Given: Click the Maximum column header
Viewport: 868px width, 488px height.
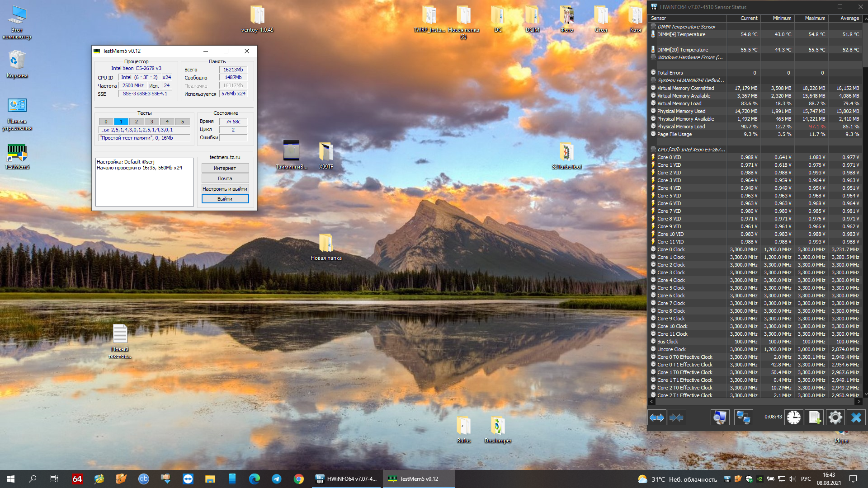Looking at the screenshot, I should [815, 18].
